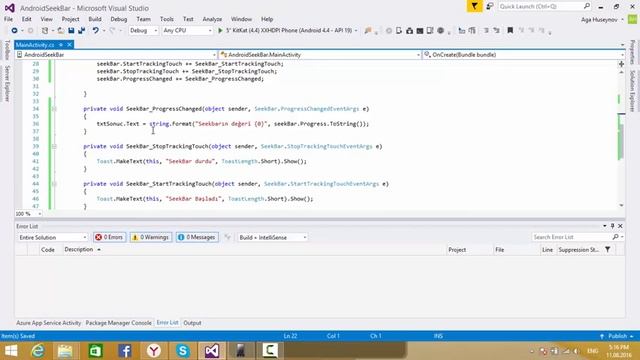Switch to the Output tab

(x=192, y=323)
